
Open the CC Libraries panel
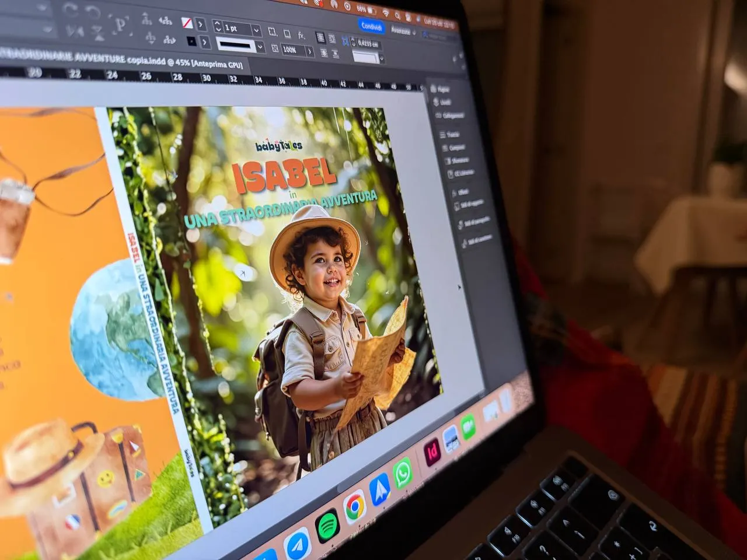coord(460,173)
